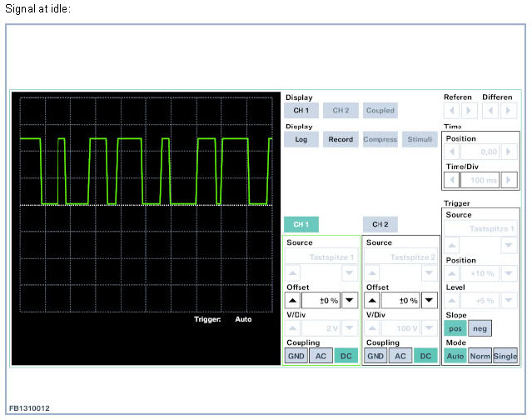The image size is (532, 420).
Task: Select Single trigger mode
Action: pos(505,356)
